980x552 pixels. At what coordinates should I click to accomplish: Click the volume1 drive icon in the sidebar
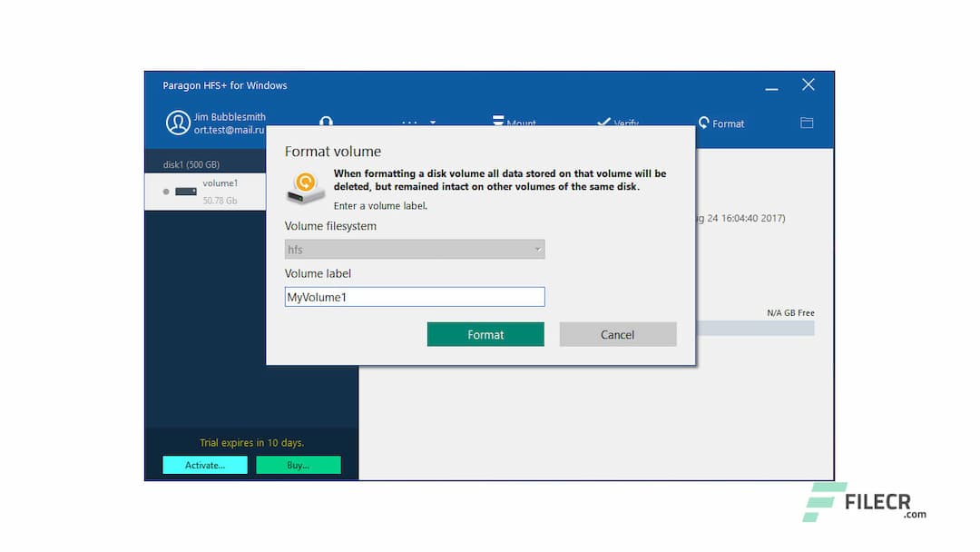click(185, 191)
